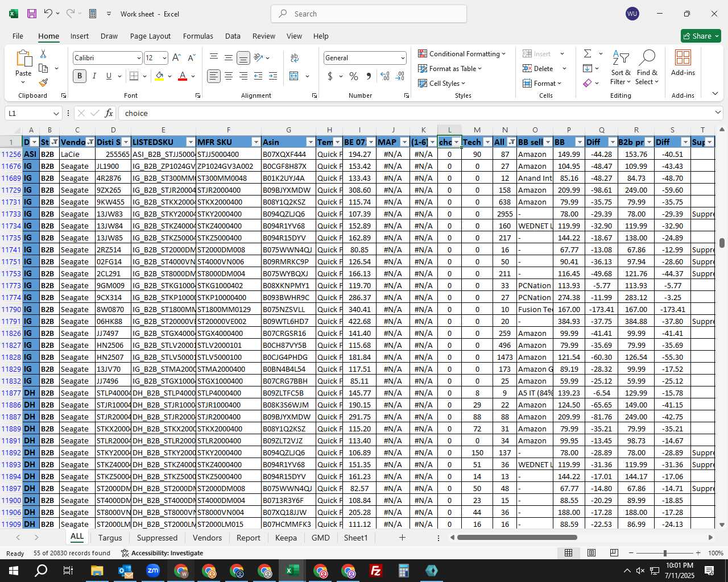Merge and center the selected cells
728x582 pixels.
[x=294, y=76]
